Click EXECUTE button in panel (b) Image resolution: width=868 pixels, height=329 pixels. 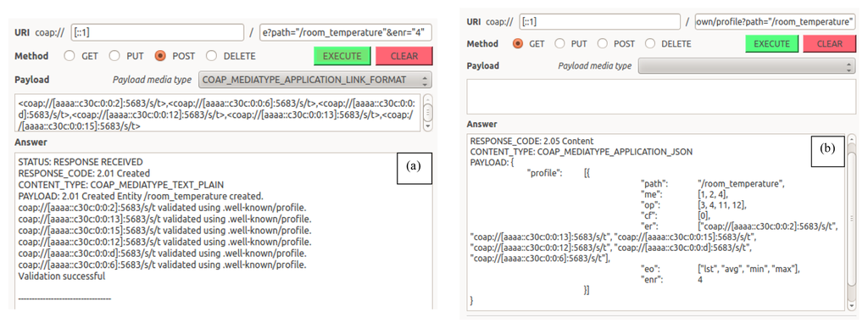click(771, 44)
